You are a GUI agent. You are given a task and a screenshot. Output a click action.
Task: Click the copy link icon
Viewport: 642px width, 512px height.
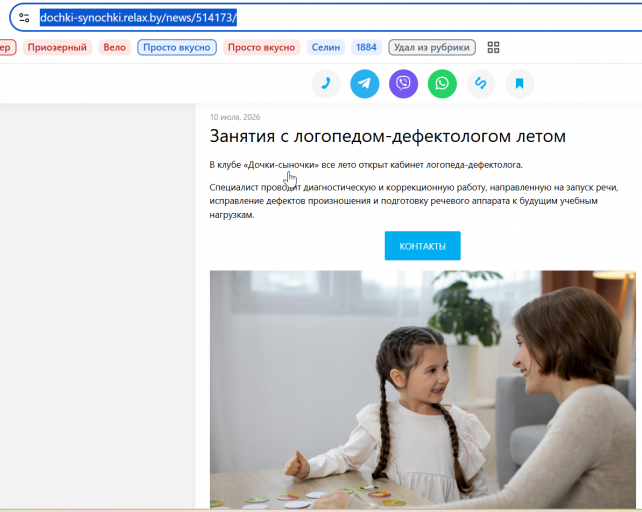click(x=481, y=84)
